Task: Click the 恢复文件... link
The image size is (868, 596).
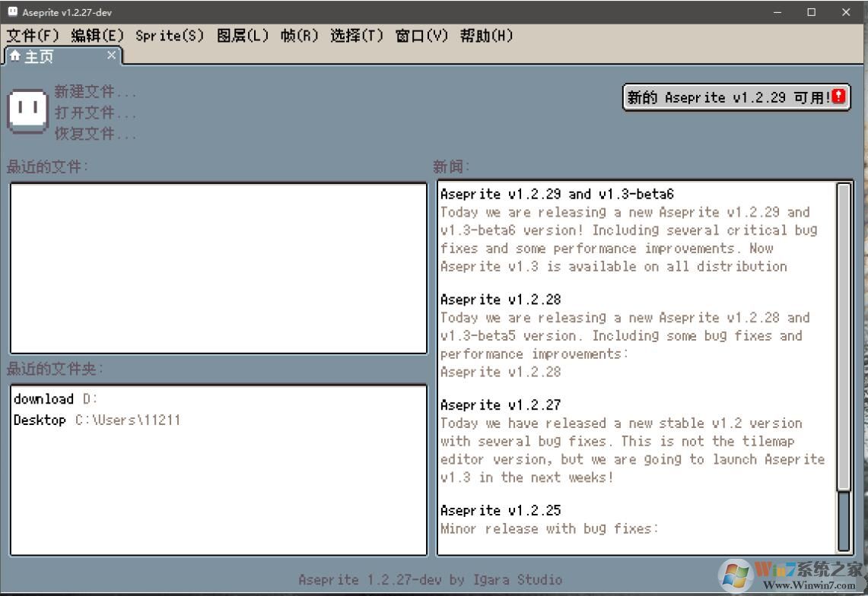Action: click(95, 134)
